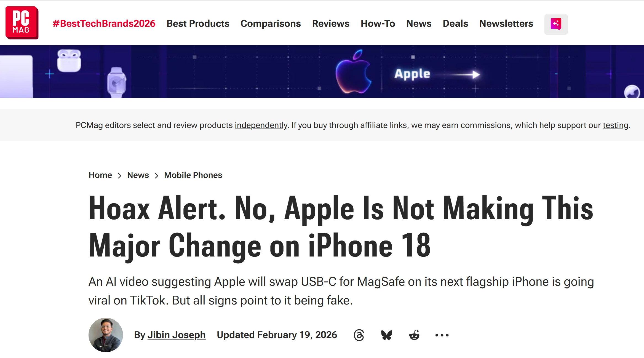
Task: Go to the Reviews section
Action: pyautogui.click(x=331, y=23)
